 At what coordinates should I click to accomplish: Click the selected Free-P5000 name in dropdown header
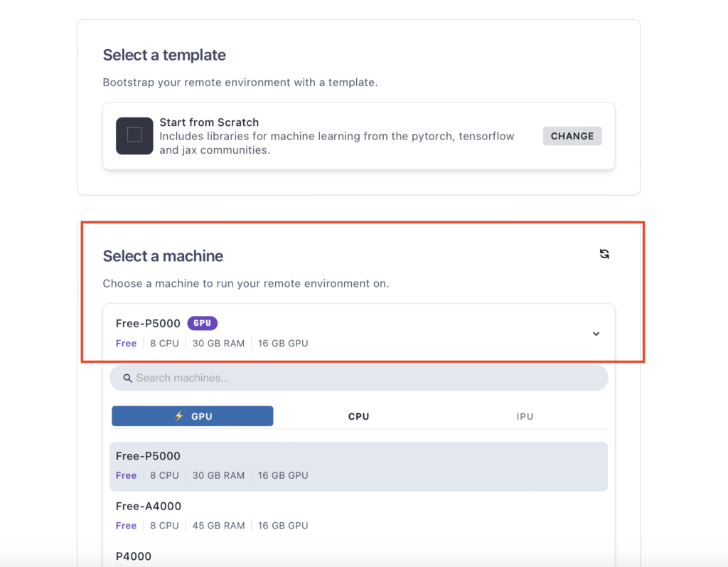tap(148, 324)
